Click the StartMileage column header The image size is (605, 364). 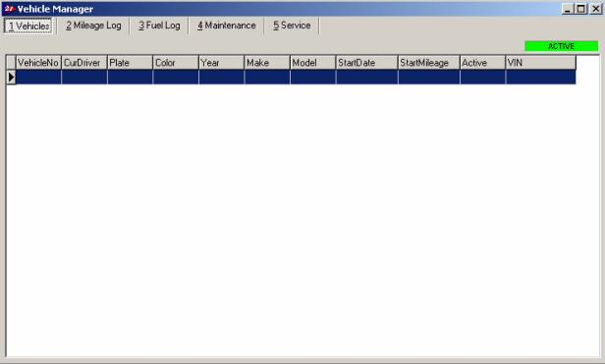[x=428, y=63]
